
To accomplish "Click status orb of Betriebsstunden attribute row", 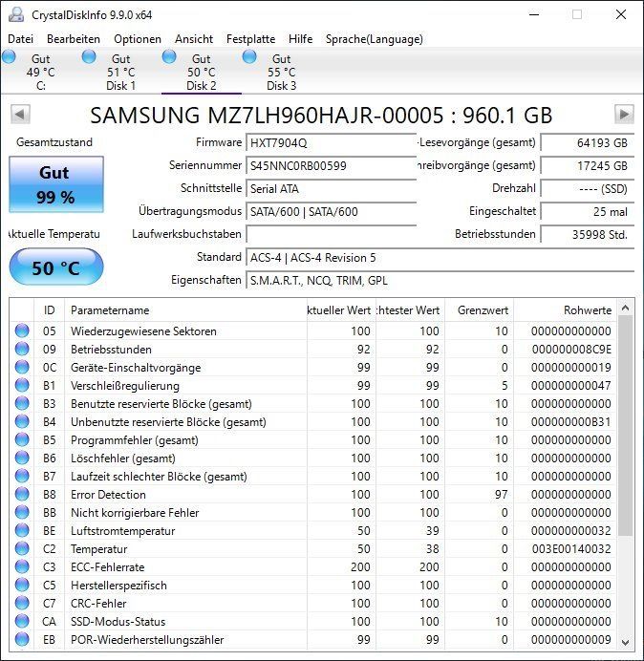I will [x=22, y=349].
